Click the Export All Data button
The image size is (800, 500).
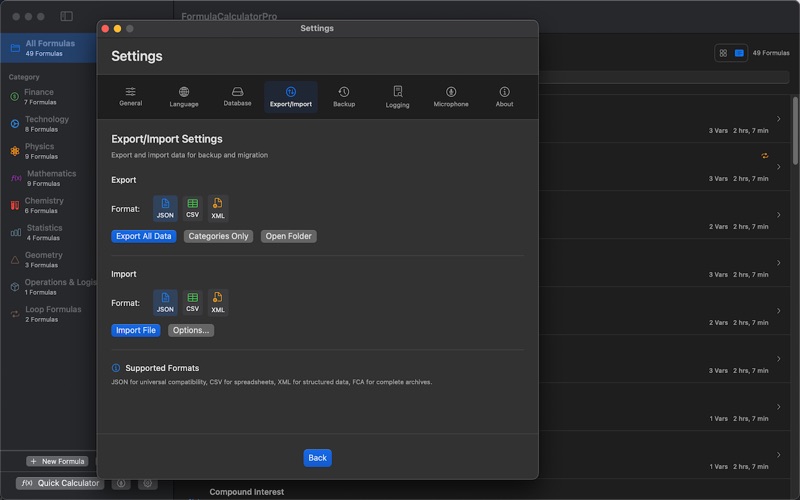(x=144, y=236)
